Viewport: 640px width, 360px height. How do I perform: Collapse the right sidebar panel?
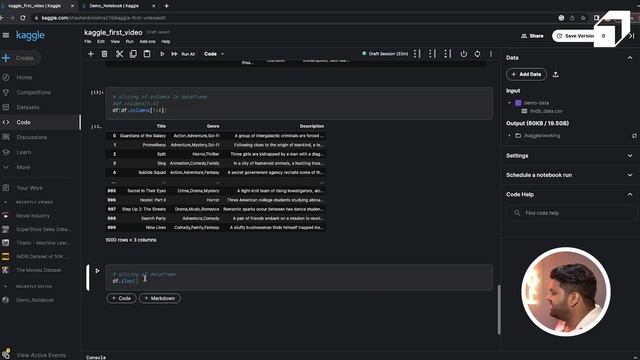(x=632, y=36)
